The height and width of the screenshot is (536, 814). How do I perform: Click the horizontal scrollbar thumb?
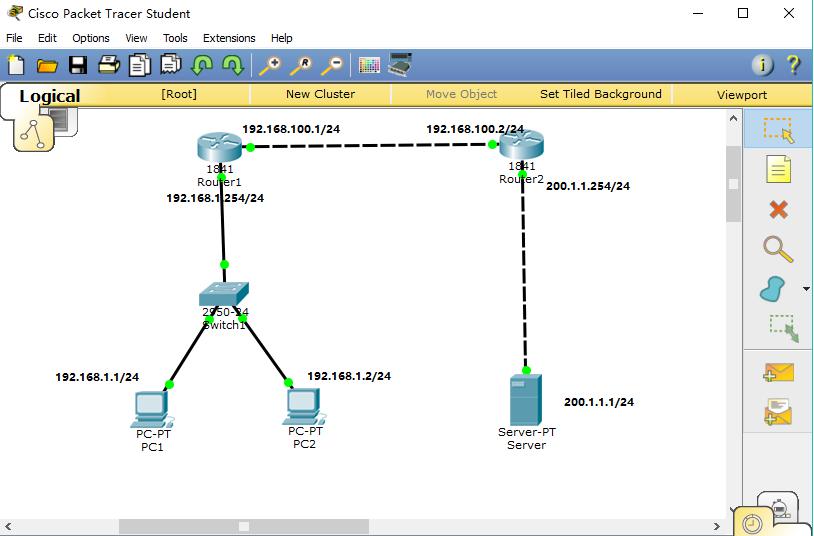(x=243, y=526)
